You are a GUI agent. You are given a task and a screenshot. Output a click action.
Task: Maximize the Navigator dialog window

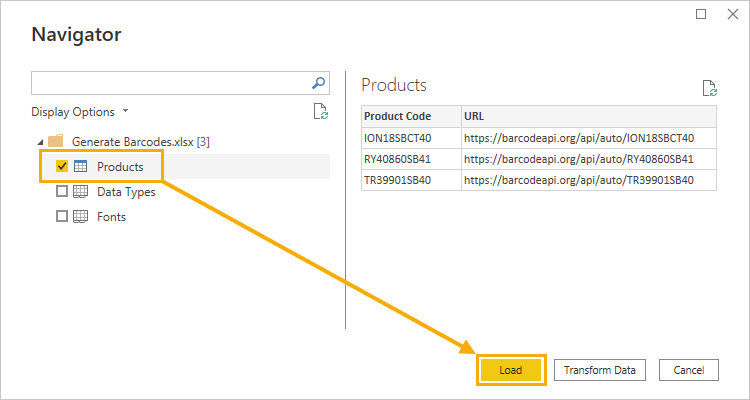[x=701, y=14]
